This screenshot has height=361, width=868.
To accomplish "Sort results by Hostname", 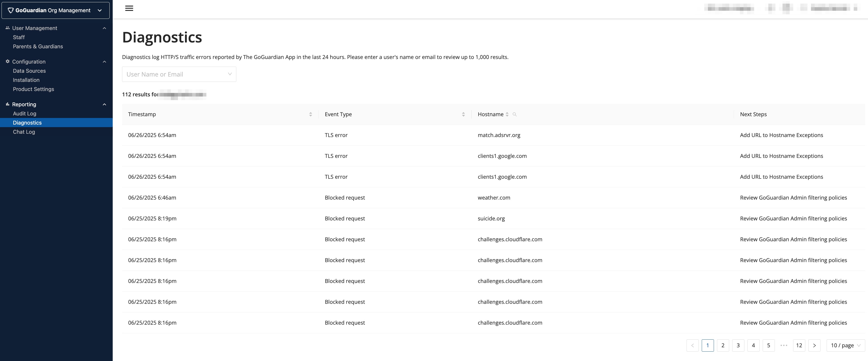I will (507, 114).
